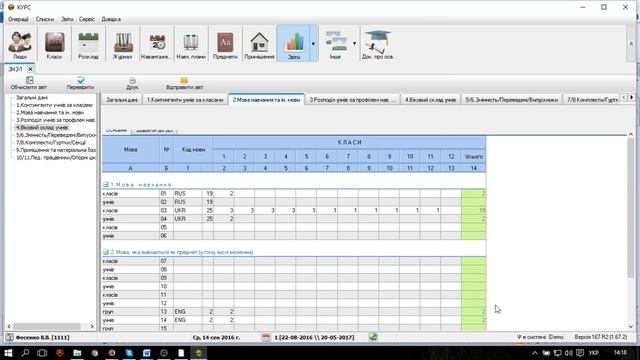
Task: Open the Розклад schedule icon
Action: 88,44
